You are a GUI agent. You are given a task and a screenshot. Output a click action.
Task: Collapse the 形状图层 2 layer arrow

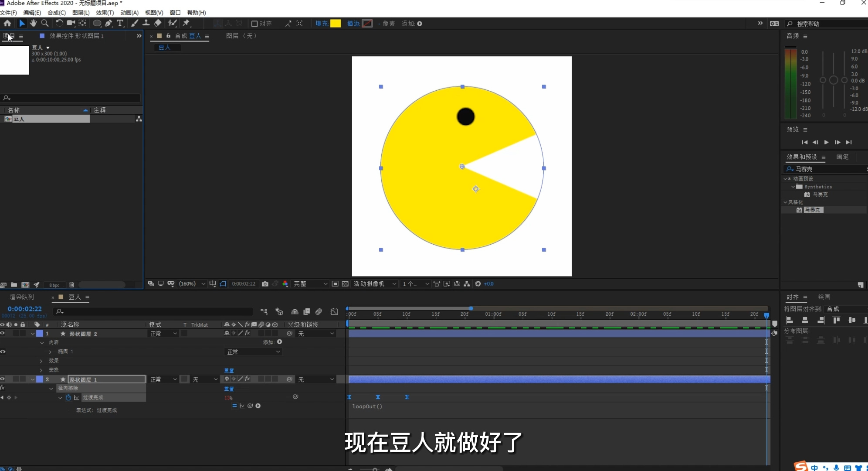(x=33, y=334)
